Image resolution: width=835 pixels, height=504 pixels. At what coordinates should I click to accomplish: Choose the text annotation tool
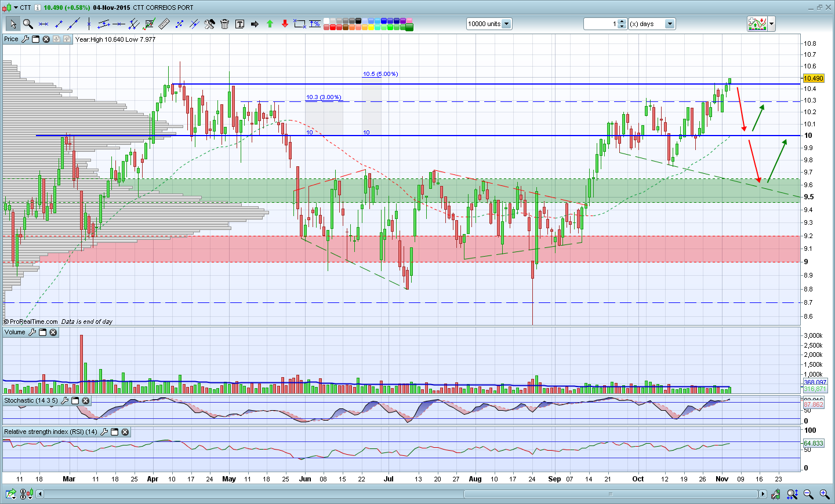tap(239, 24)
